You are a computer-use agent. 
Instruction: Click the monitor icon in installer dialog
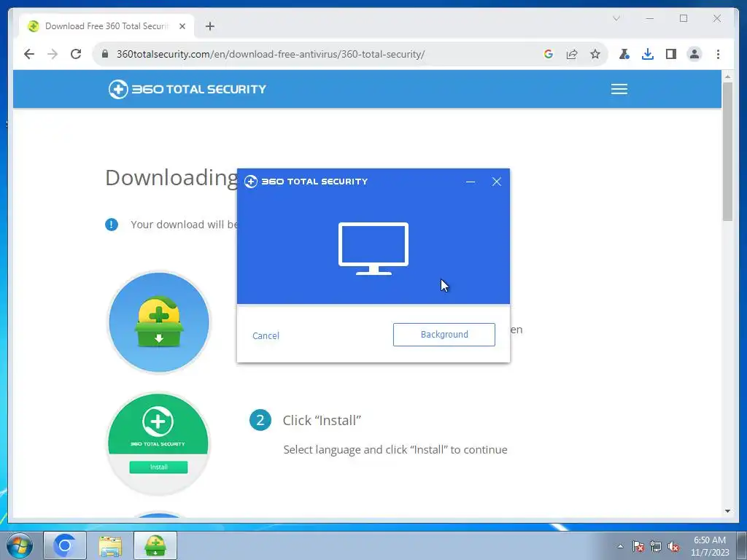pyautogui.click(x=373, y=249)
